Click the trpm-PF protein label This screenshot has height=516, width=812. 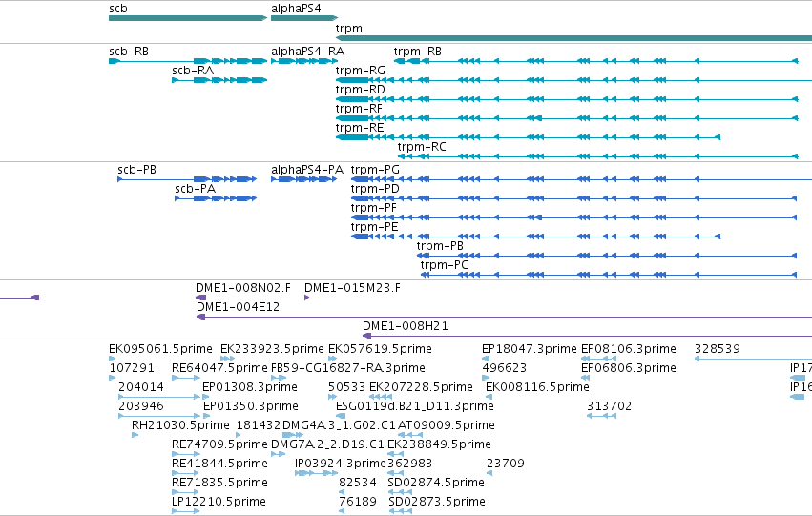point(373,208)
